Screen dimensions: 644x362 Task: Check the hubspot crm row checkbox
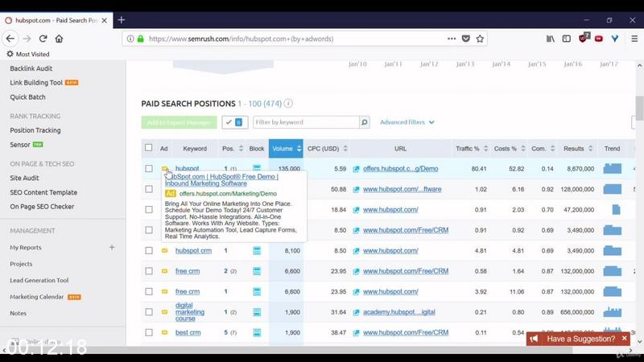pyautogui.click(x=149, y=250)
